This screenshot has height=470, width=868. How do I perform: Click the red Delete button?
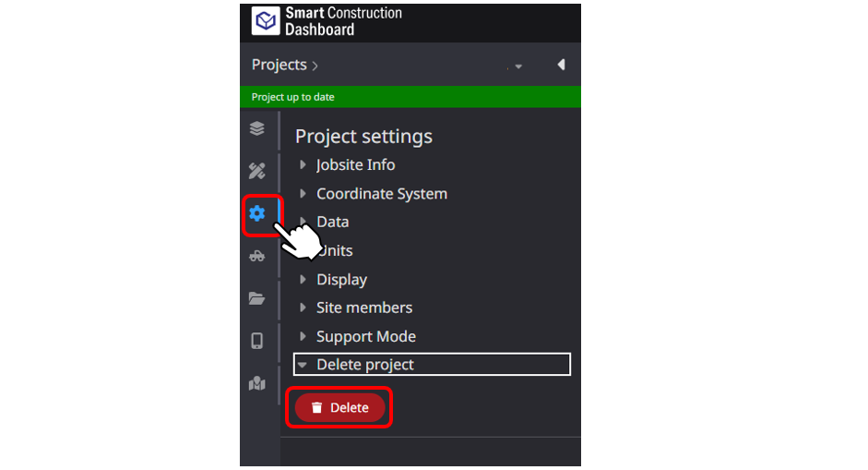pyautogui.click(x=339, y=407)
